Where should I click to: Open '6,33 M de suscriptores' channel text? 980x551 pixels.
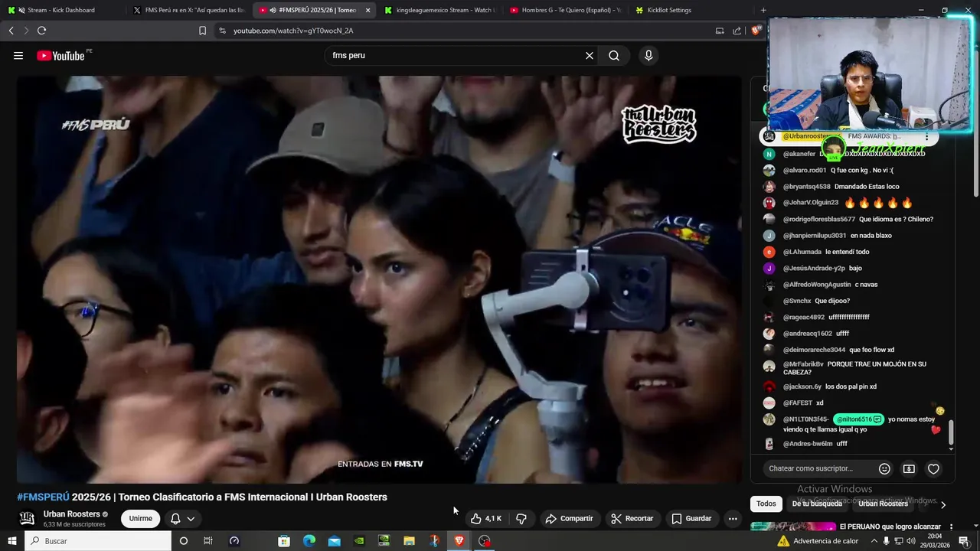pyautogui.click(x=74, y=525)
